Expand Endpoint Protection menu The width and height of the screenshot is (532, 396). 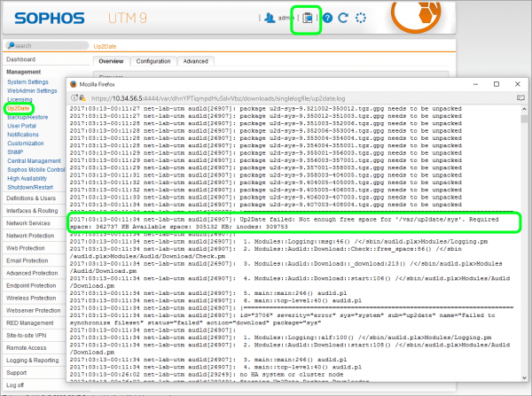(31, 286)
